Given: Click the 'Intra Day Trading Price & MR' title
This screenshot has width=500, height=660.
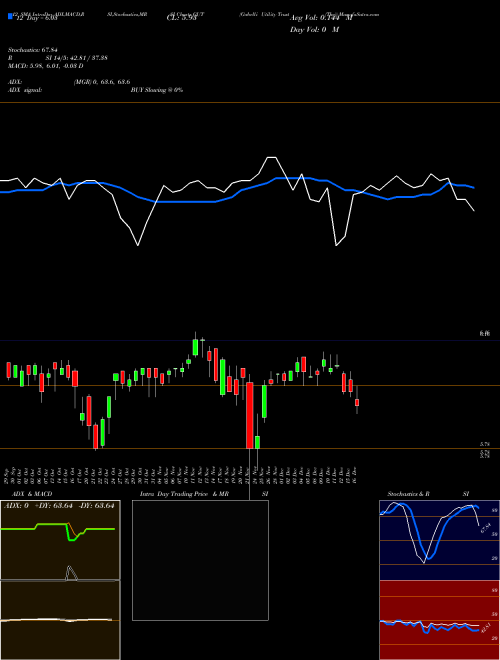Looking at the screenshot, I should [x=184, y=494].
